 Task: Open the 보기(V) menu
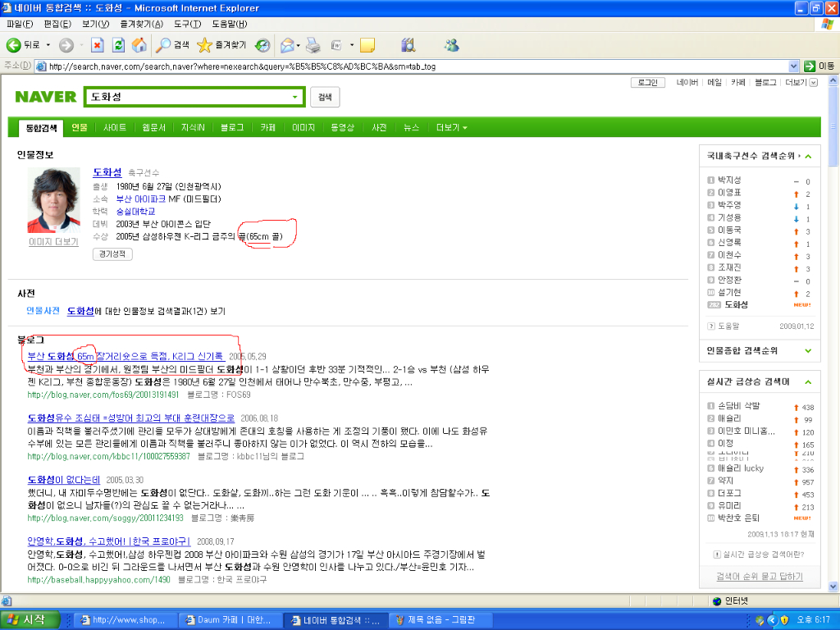click(96, 24)
